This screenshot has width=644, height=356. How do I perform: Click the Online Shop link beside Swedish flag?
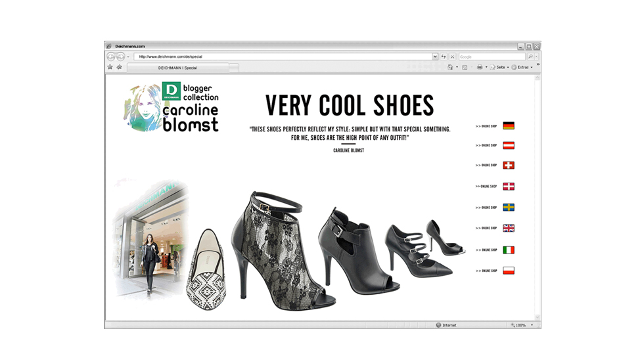pyautogui.click(x=486, y=208)
